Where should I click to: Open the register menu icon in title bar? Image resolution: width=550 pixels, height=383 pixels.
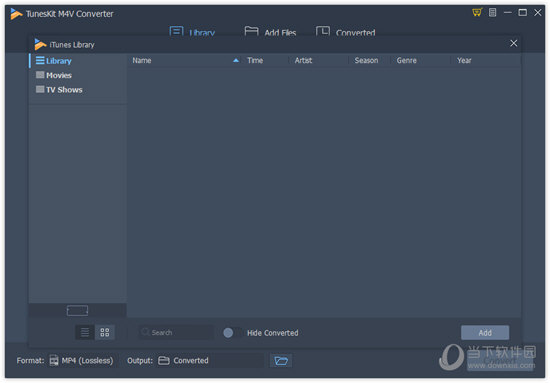point(492,13)
